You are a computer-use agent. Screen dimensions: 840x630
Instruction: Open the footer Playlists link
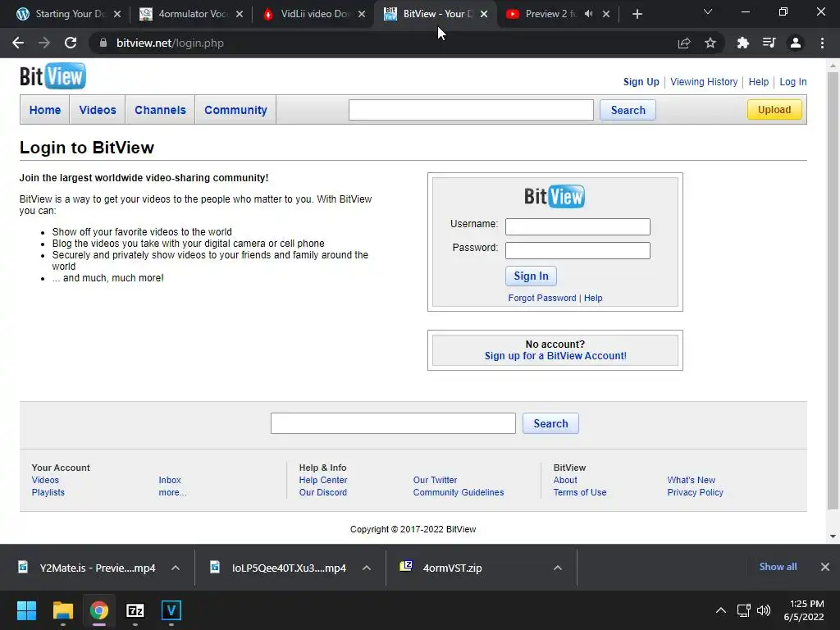48,492
